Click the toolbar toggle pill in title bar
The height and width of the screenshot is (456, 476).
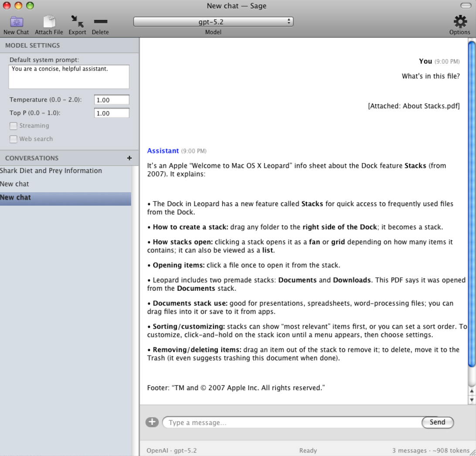[x=466, y=6]
